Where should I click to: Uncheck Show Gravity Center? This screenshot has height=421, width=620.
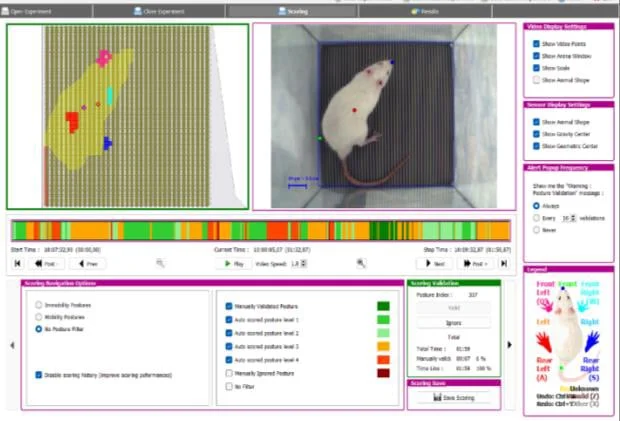click(537, 133)
